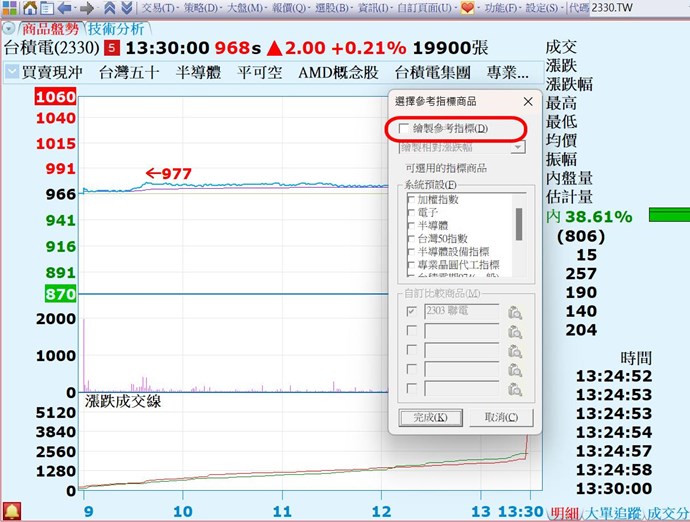This screenshot has width=690, height=522.
Task: Click the 977 high marker on chart
Action: click(x=169, y=173)
